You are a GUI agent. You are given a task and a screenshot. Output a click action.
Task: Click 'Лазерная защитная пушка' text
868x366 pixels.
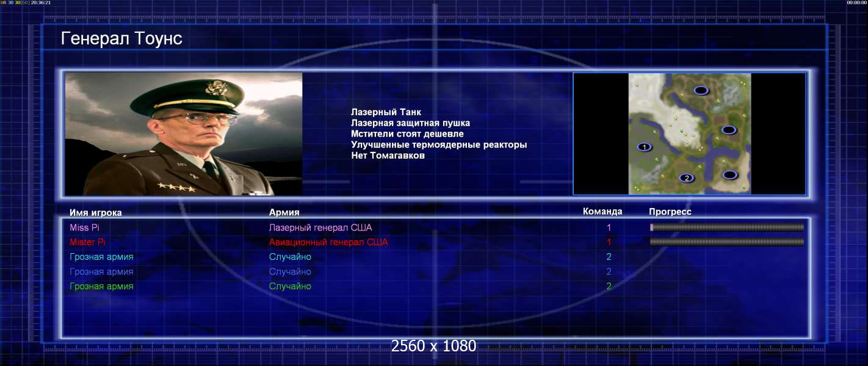410,123
